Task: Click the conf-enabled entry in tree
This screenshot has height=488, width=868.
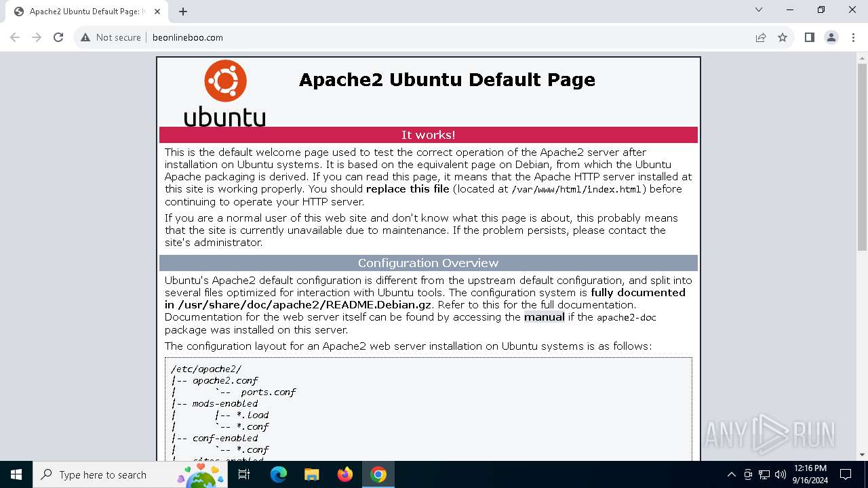Action: click(x=225, y=438)
